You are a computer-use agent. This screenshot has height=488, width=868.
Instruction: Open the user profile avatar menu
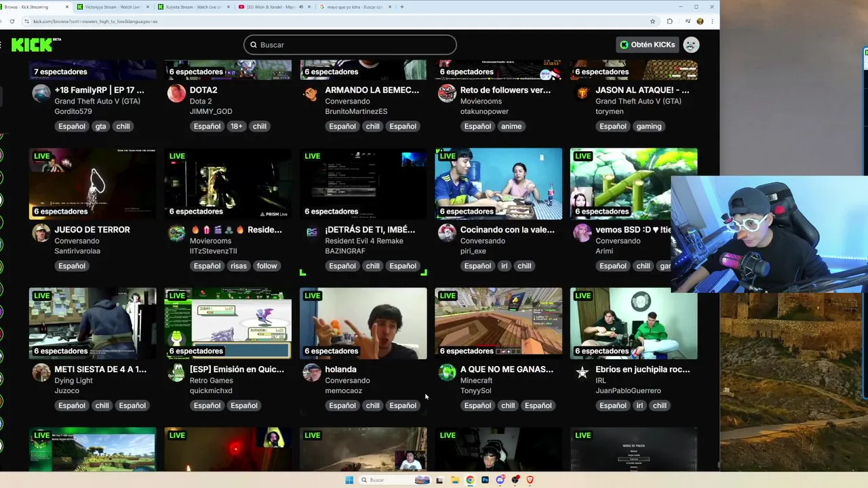691,45
